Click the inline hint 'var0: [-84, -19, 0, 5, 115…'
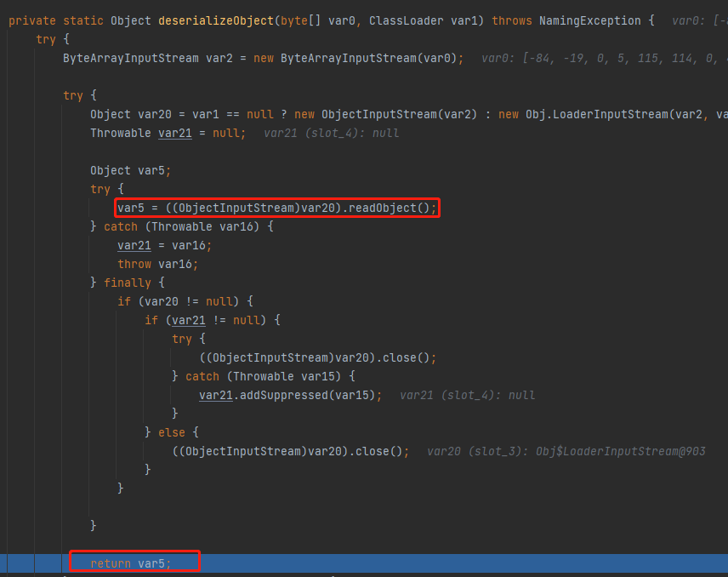This screenshot has width=728, height=577. 604,59
